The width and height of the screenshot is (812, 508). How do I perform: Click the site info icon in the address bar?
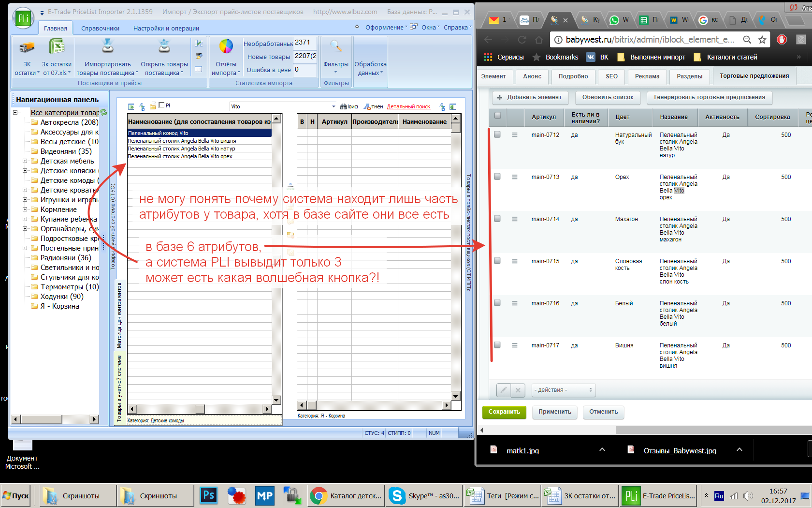(x=558, y=40)
